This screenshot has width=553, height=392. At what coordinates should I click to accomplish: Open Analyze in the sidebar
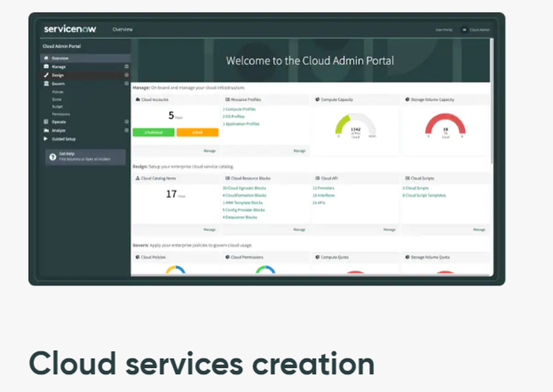click(x=59, y=130)
